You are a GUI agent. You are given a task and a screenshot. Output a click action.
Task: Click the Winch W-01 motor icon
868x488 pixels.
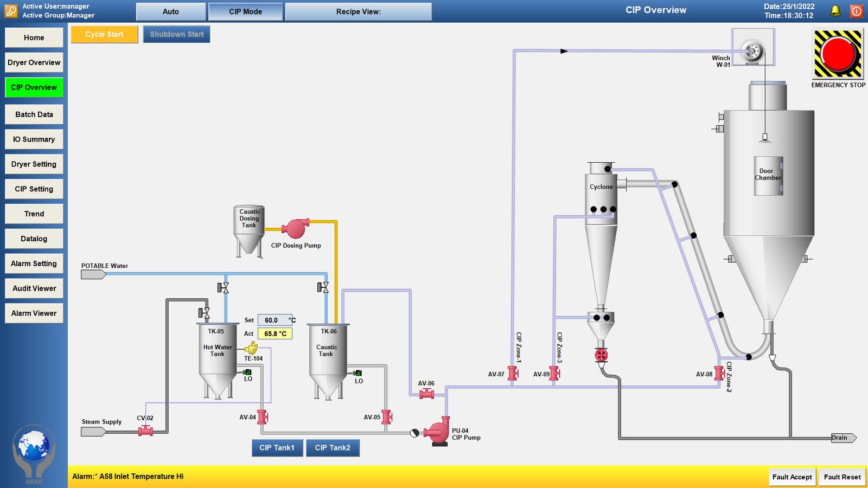click(752, 52)
